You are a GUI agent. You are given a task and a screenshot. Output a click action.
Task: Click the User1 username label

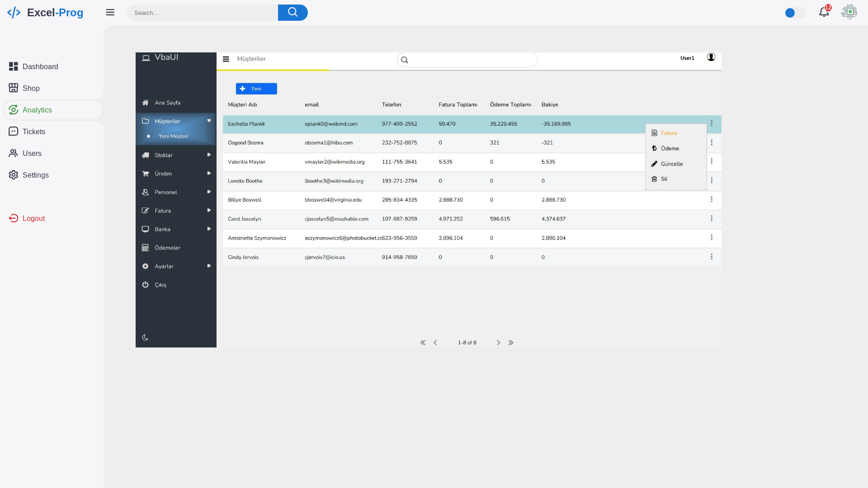pyautogui.click(x=687, y=58)
